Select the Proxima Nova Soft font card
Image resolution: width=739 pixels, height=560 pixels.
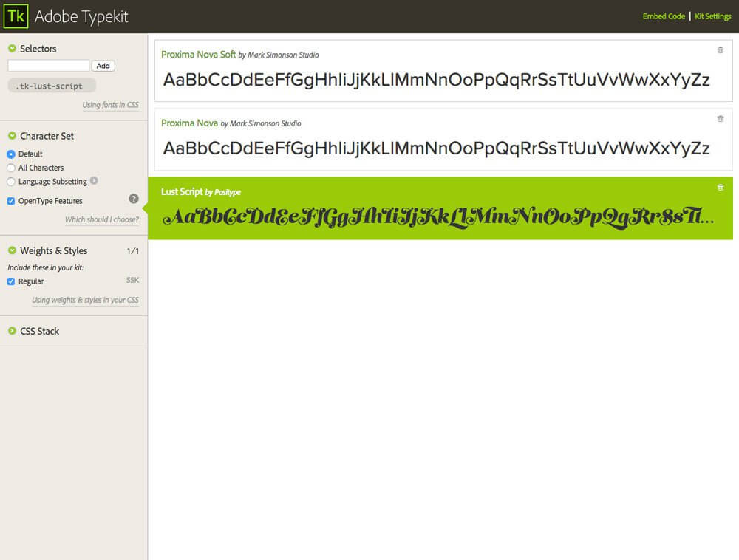pos(443,71)
